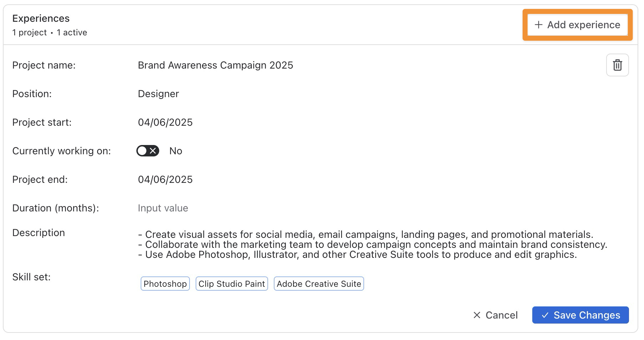This screenshot has height=340, width=644.
Task: Click the checkmark icon in Save Changes
Action: click(545, 315)
